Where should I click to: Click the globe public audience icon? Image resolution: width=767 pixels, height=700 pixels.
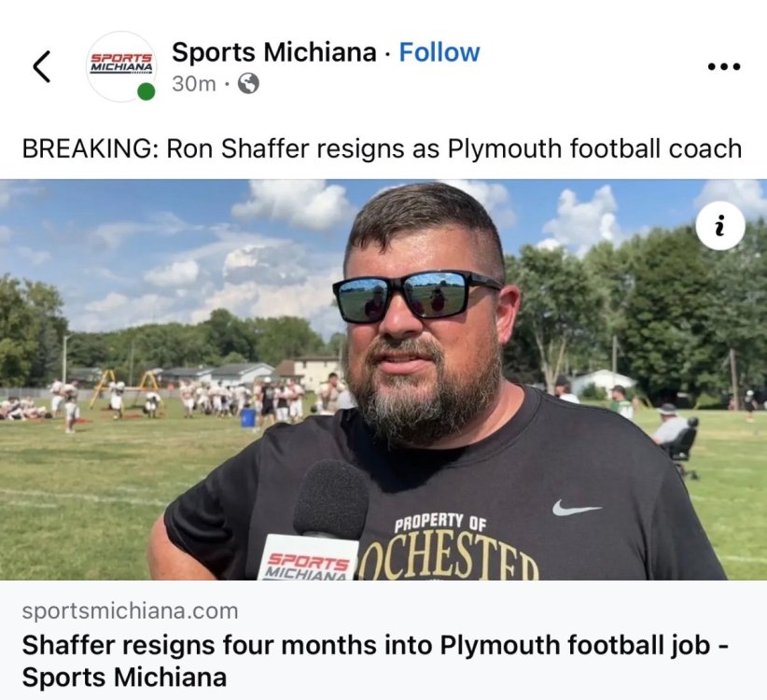(248, 84)
